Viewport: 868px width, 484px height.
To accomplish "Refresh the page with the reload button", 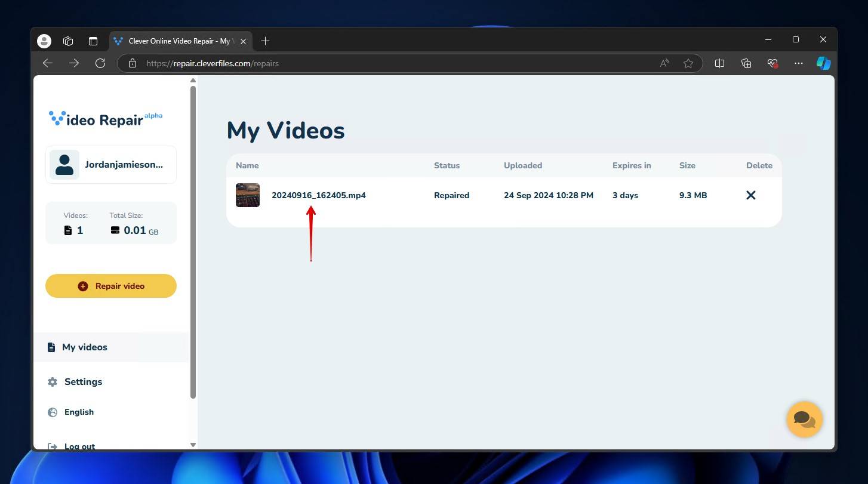I will click(100, 63).
